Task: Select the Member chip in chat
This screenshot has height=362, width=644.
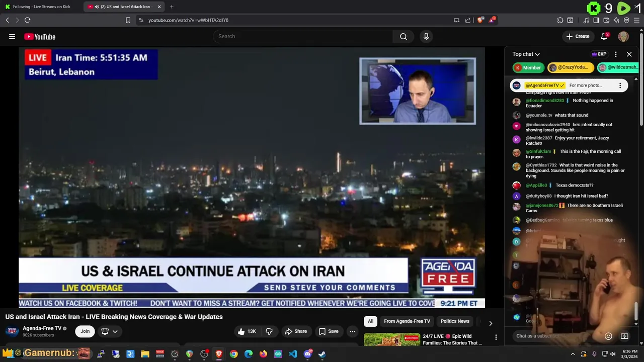Action: (x=527, y=67)
